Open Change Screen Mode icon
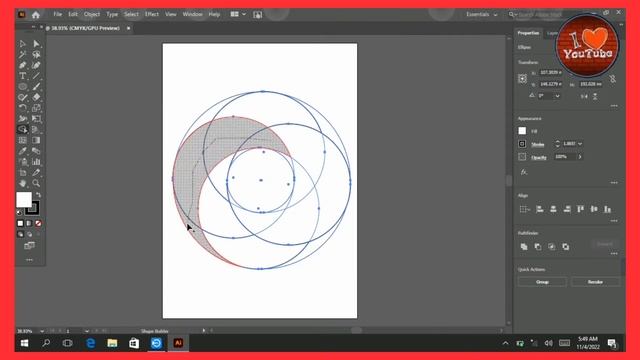 [x=29, y=245]
